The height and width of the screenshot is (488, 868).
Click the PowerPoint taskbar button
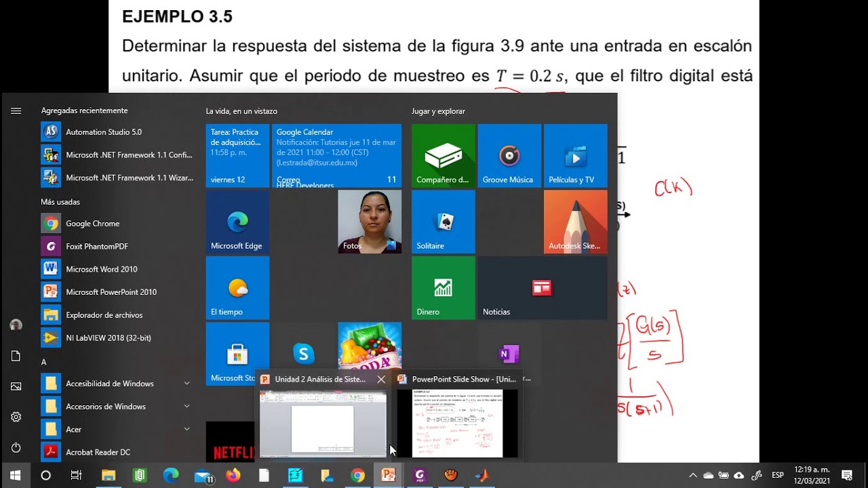coord(389,475)
